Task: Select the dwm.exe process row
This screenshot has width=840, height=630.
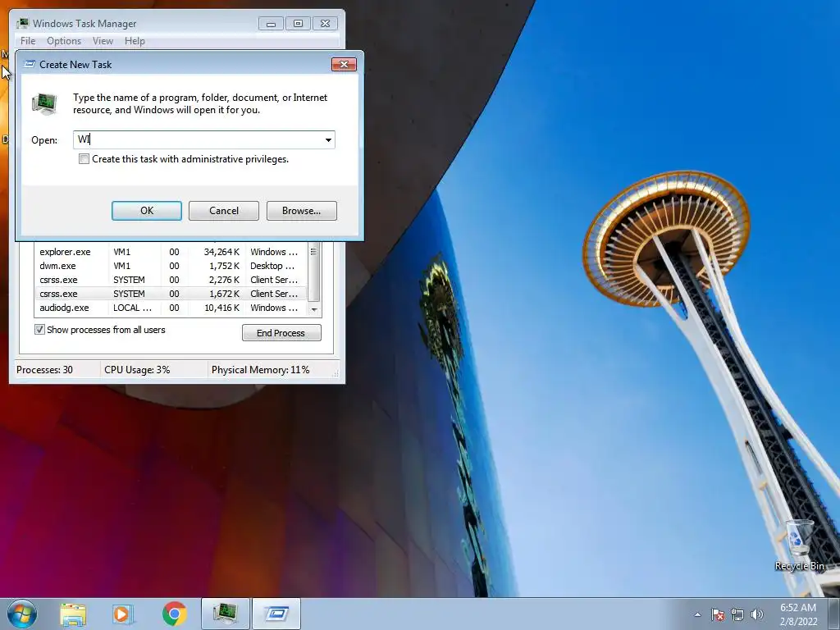Action: (x=171, y=266)
